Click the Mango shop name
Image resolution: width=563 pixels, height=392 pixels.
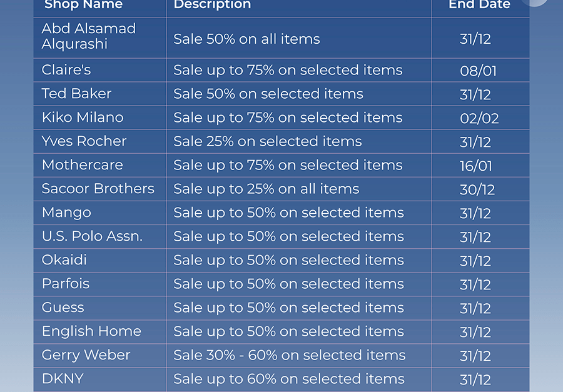66,212
